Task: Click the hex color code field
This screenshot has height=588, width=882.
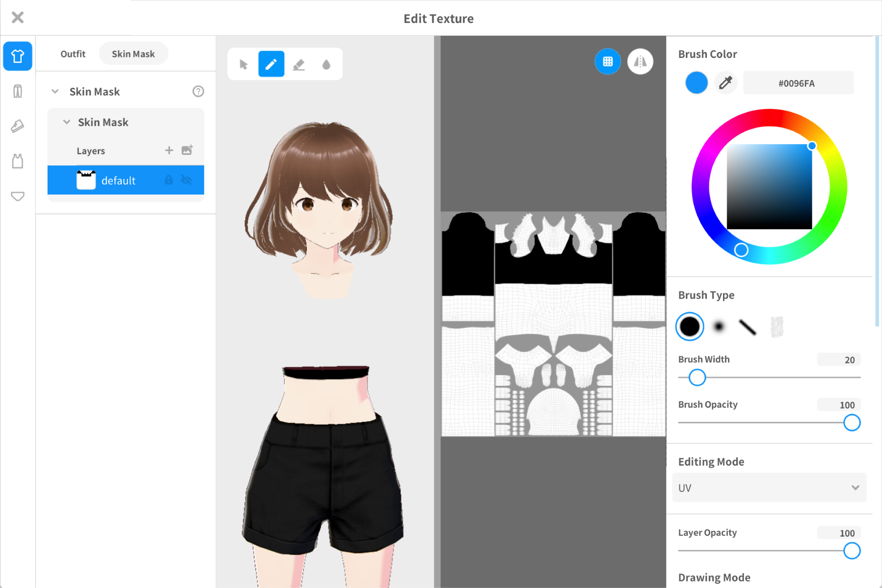Action: [798, 83]
